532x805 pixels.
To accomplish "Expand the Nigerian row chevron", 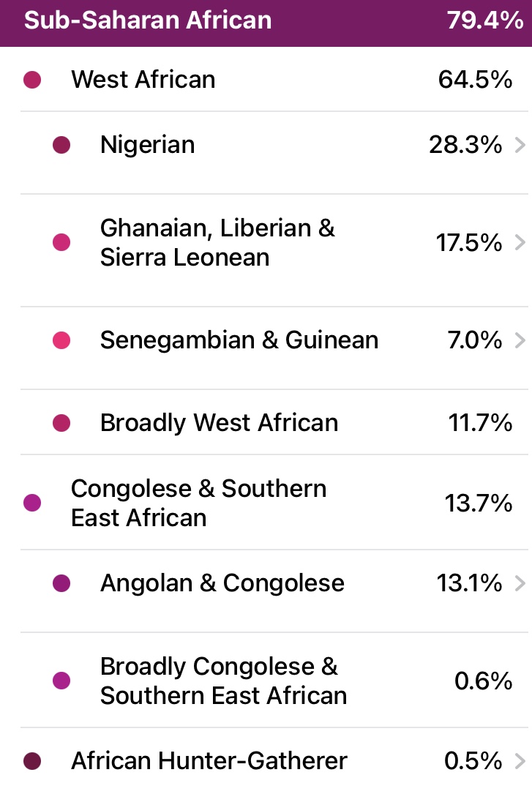I will click(x=520, y=146).
